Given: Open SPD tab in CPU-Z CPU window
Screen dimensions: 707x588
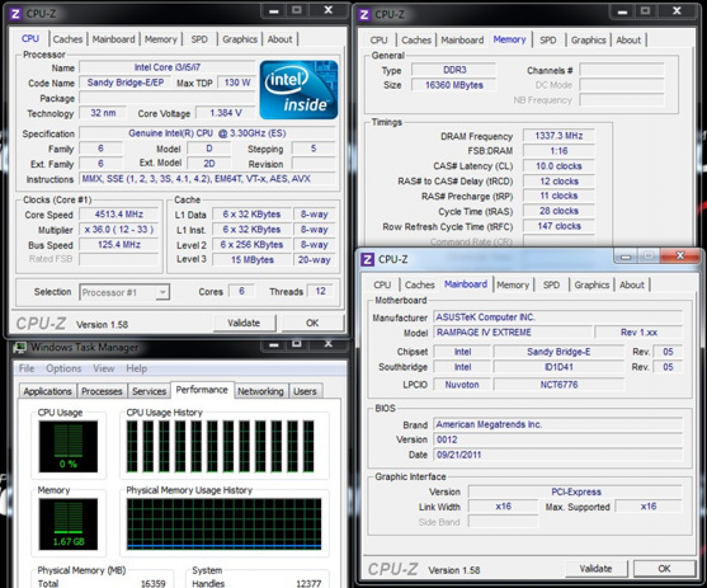Looking at the screenshot, I should 199,40.
